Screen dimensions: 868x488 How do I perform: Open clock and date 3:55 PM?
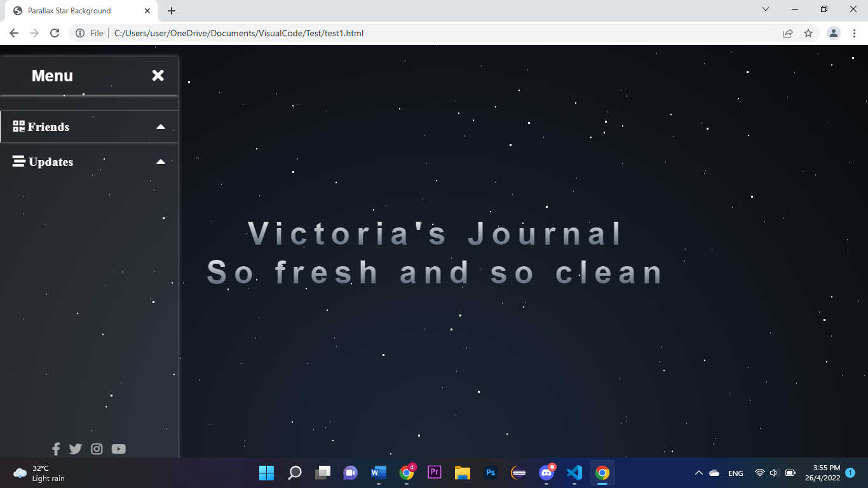point(822,473)
